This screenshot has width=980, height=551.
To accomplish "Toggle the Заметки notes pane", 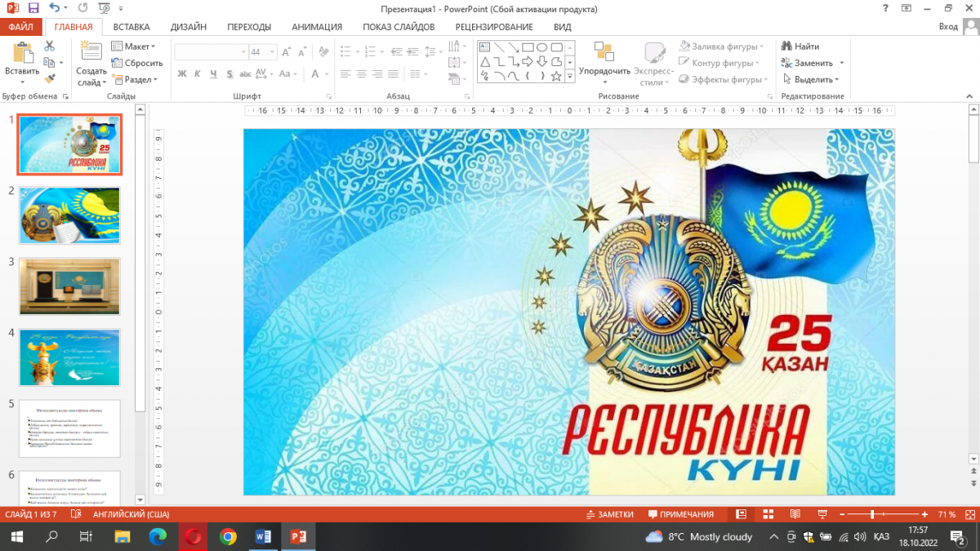I will [x=610, y=514].
